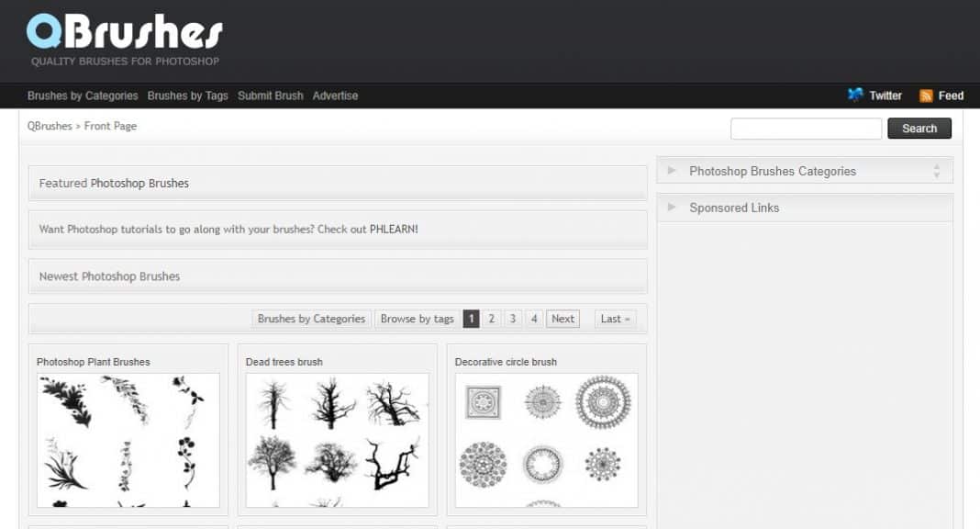This screenshot has height=529, width=980.
Task: Open Dead trees brush title
Action: click(x=284, y=362)
